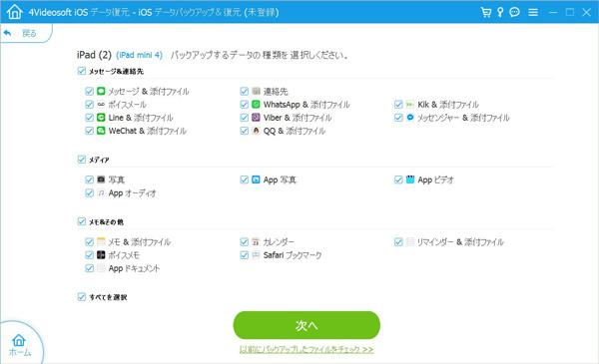
Task: Uncheck the Kik & 添付ファイル checkbox
Action: click(x=398, y=104)
